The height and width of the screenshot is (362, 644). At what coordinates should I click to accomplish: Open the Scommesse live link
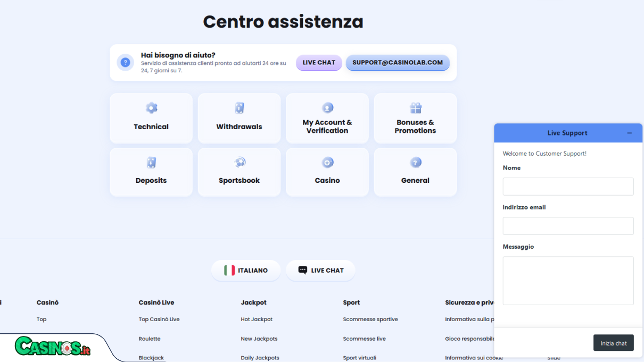click(x=365, y=339)
